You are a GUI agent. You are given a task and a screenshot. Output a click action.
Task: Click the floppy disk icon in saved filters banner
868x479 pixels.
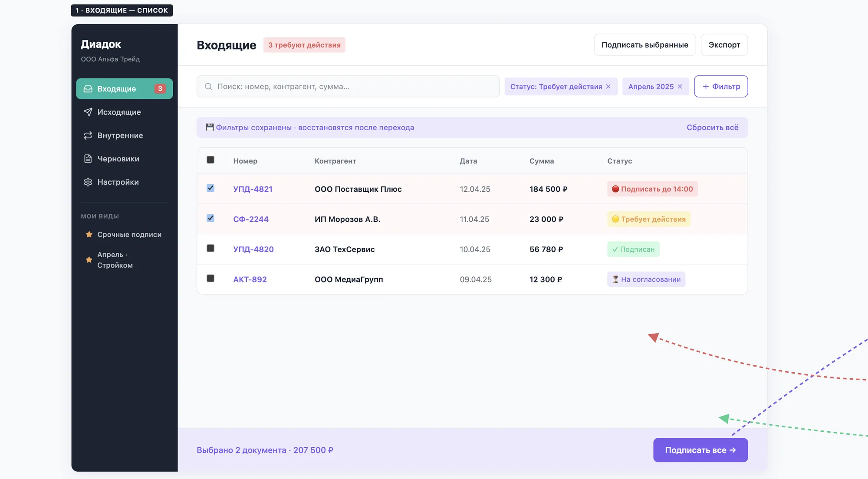210,127
